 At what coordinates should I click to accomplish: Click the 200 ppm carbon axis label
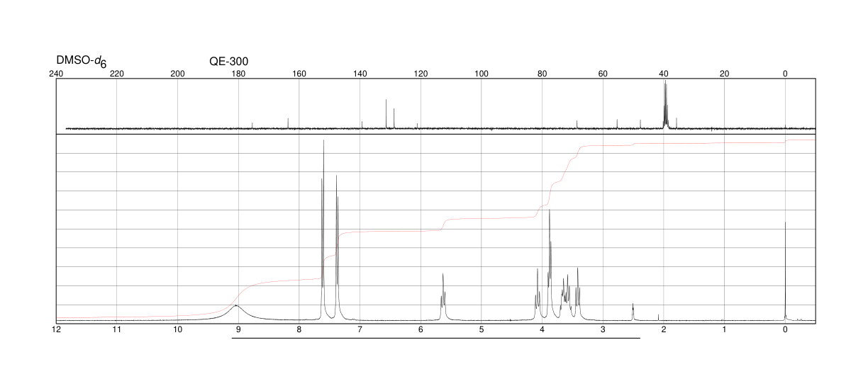[178, 74]
